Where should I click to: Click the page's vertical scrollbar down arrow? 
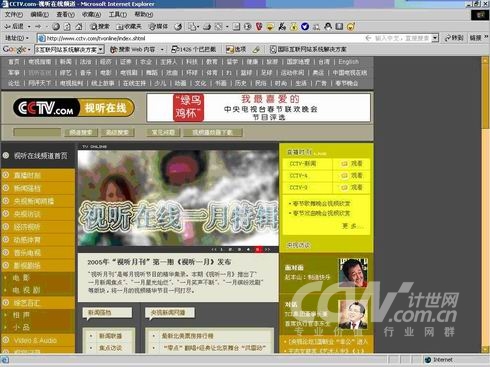pos(485,349)
